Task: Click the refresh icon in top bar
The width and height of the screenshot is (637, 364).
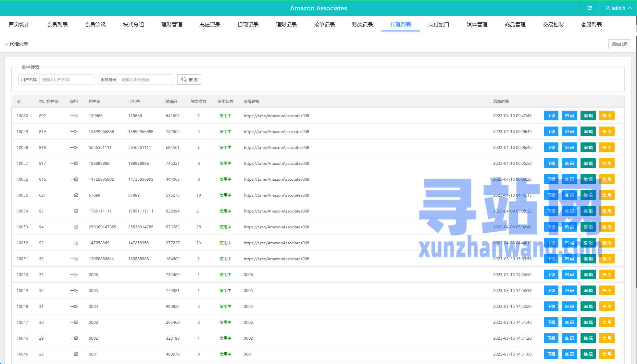Action: (590, 8)
